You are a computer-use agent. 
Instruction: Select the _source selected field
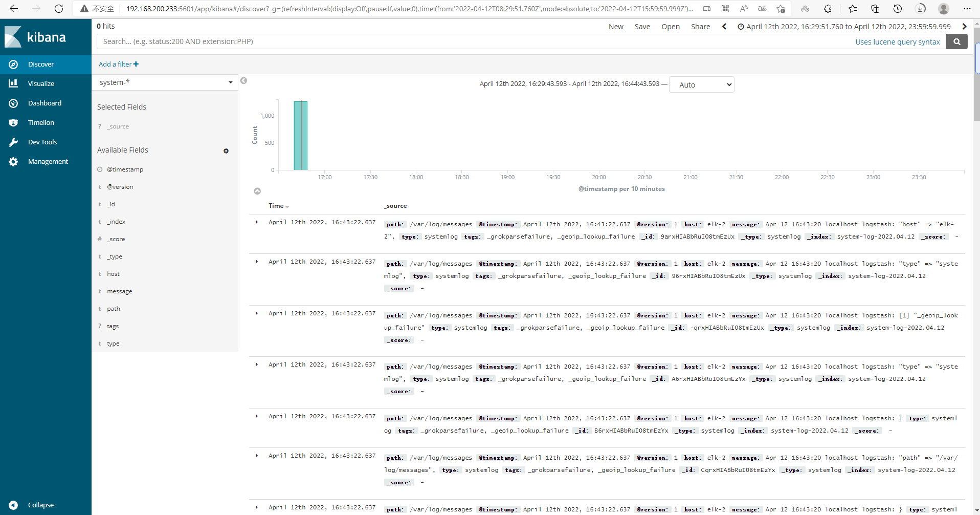click(118, 126)
